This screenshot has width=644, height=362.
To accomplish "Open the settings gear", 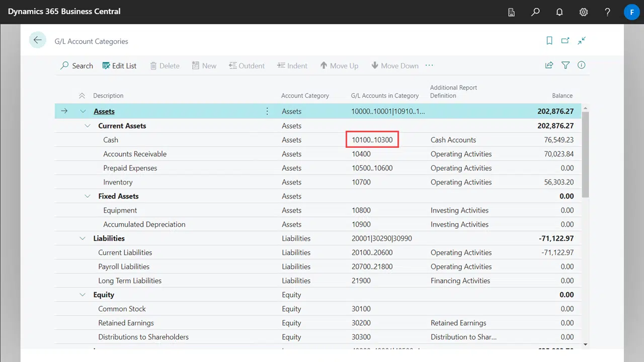I will pos(584,12).
